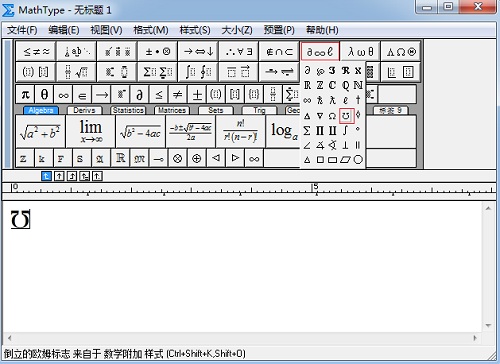This screenshot has height=364, width=500.
Task: Insert π from the small symbol bar
Action: (x=25, y=95)
